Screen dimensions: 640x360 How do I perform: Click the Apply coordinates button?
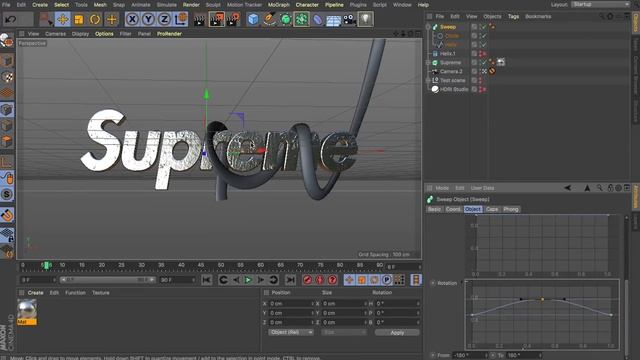397,333
